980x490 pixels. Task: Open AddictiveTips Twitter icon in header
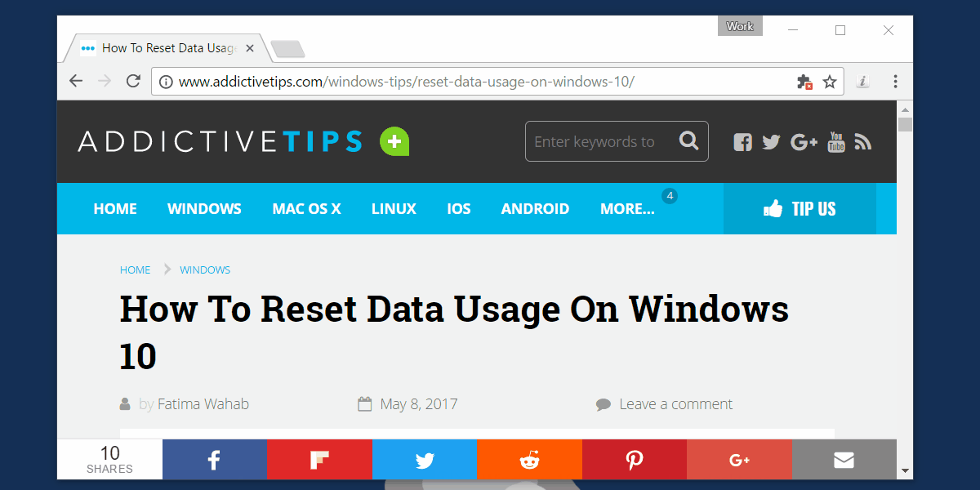point(771,142)
